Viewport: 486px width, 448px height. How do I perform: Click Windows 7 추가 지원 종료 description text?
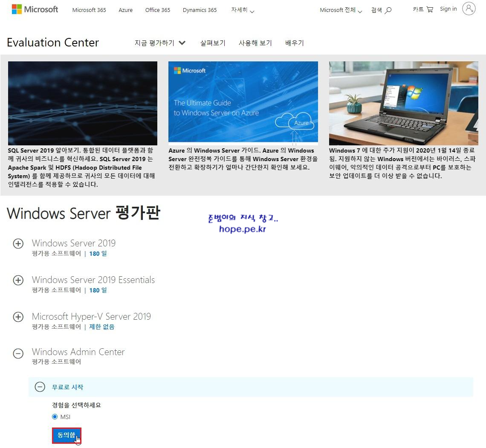(x=402, y=163)
